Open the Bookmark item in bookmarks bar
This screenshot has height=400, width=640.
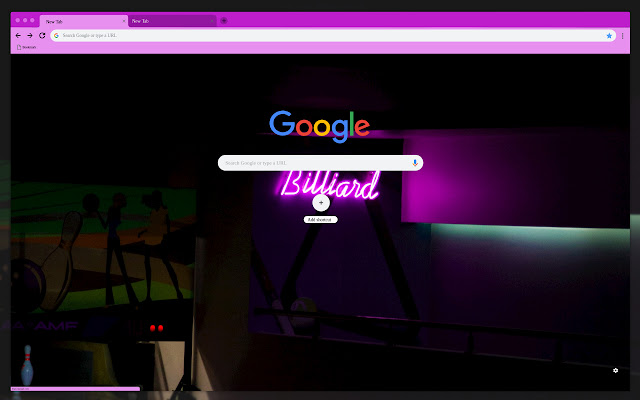tap(26, 47)
